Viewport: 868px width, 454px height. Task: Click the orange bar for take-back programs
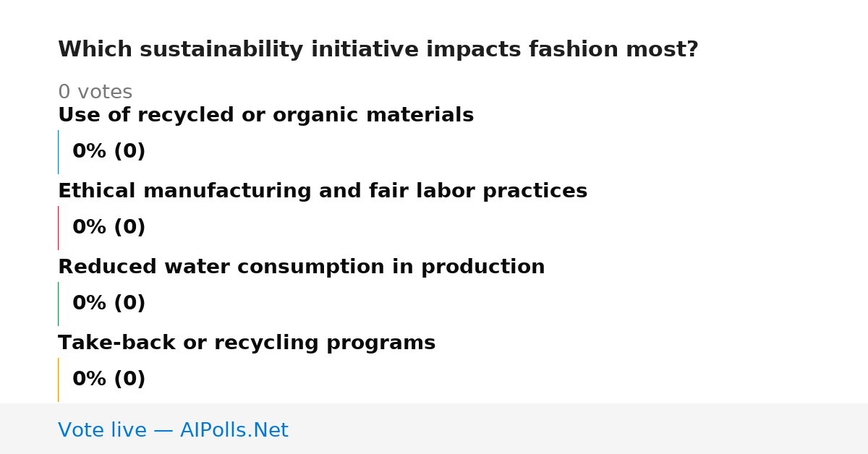(58, 380)
